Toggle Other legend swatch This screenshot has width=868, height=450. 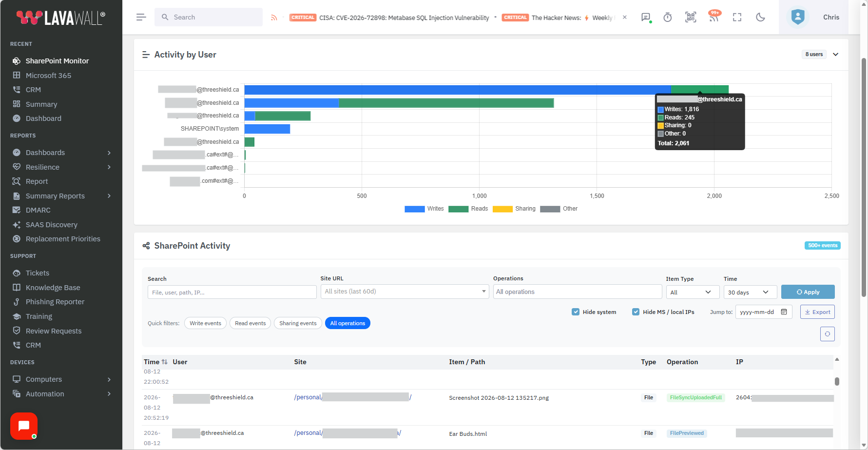tap(550, 209)
